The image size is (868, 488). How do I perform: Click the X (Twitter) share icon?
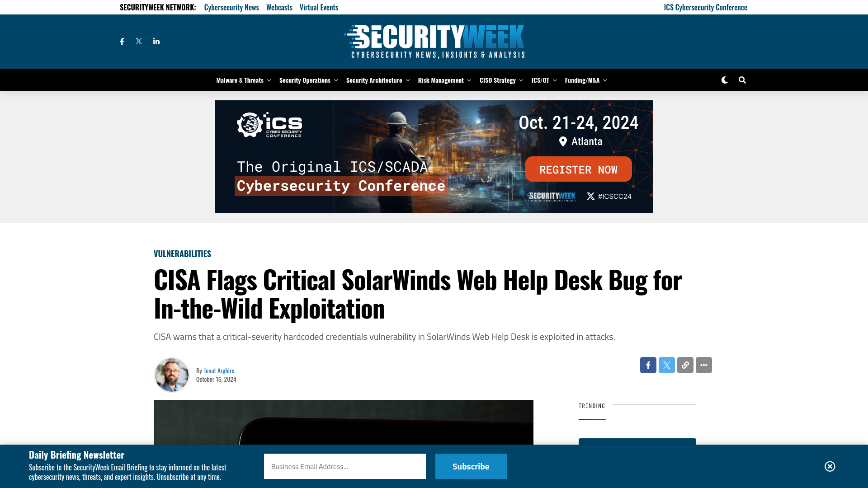click(x=666, y=365)
